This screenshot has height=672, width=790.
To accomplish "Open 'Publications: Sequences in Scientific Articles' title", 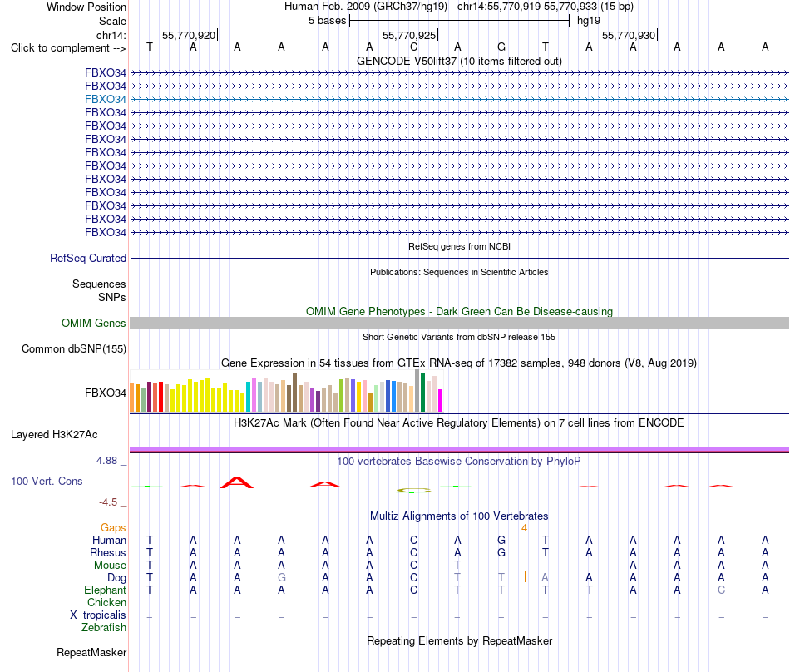I will pos(459,272).
